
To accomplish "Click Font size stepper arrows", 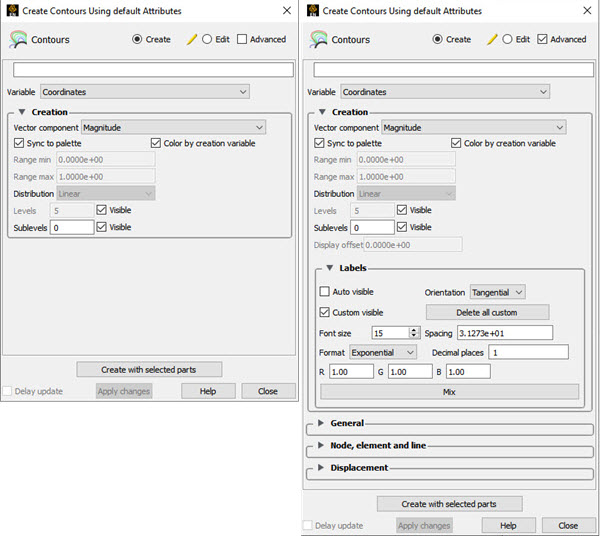I will click(x=414, y=333).
